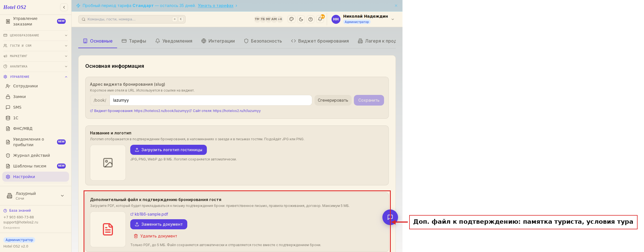This screenshot has height=252, width=644.
Task: Open the Лазурный hotel selector dropdown
Action: pos(35,196)
